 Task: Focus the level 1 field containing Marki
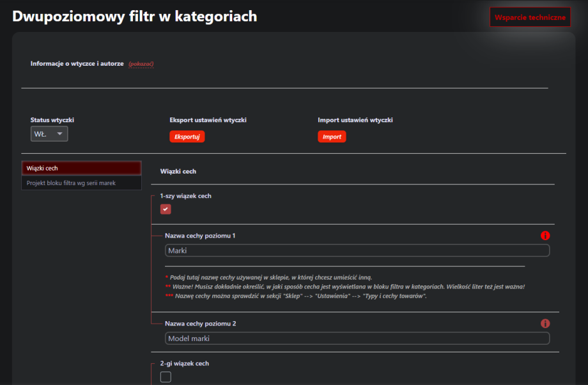point(357,250)
